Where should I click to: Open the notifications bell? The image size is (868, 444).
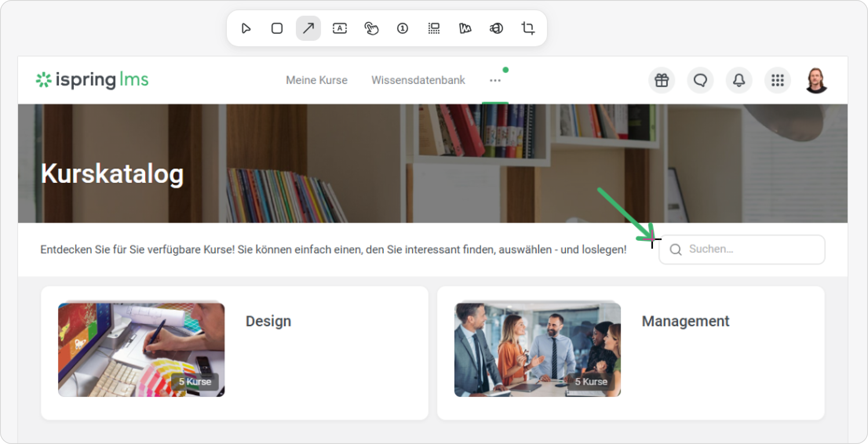(x=739, y=80)
